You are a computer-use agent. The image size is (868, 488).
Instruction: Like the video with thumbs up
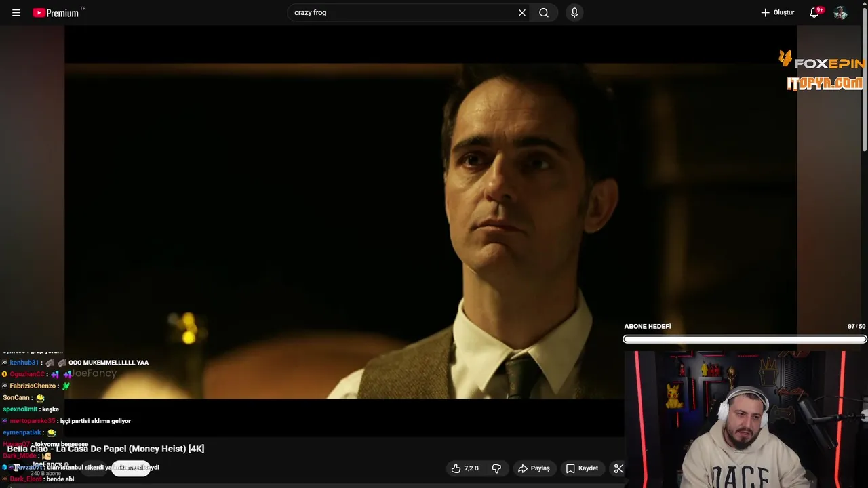465,468
